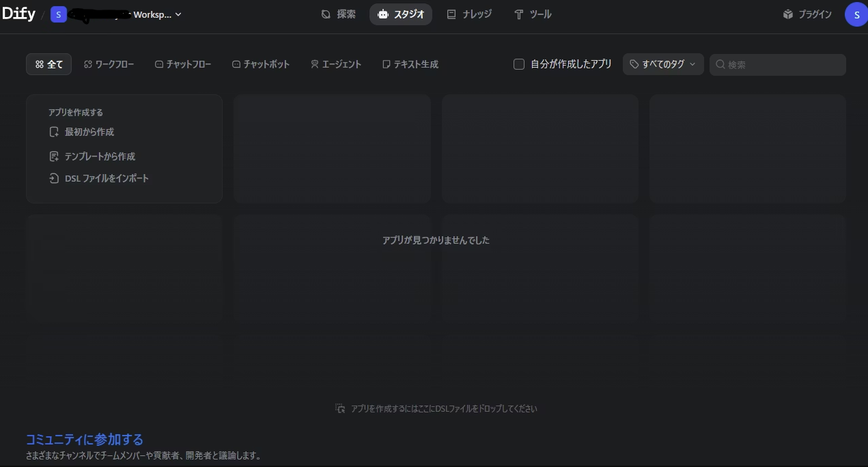Click 最初から作成 to create an app

[89, 132]
